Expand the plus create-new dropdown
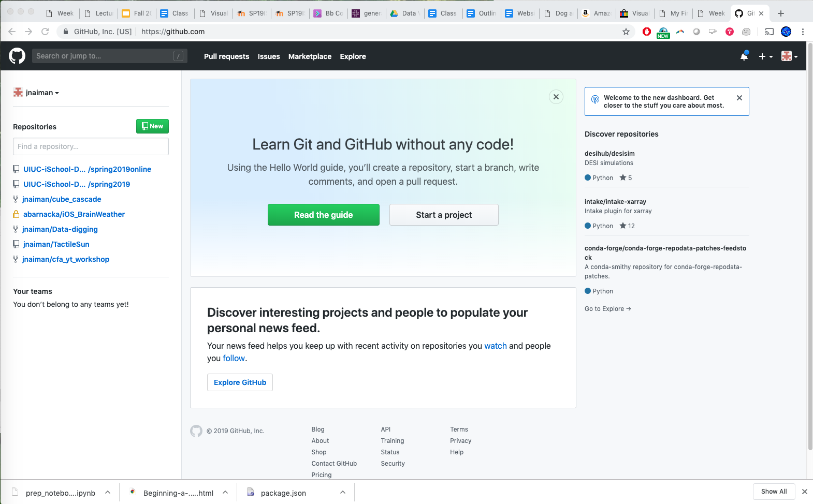Viewport: 813px width, 504px height. 765,56
